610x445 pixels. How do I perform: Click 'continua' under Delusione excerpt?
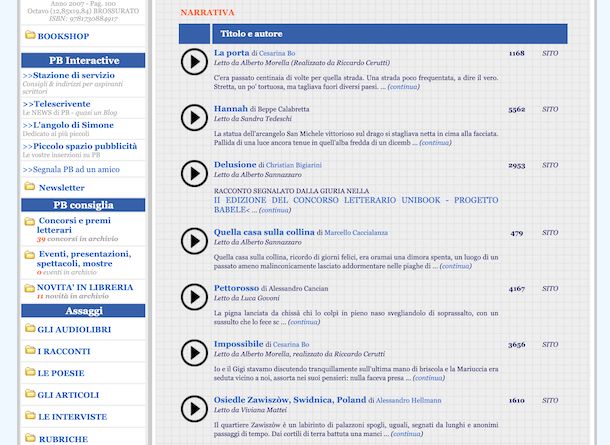[275, 210]
